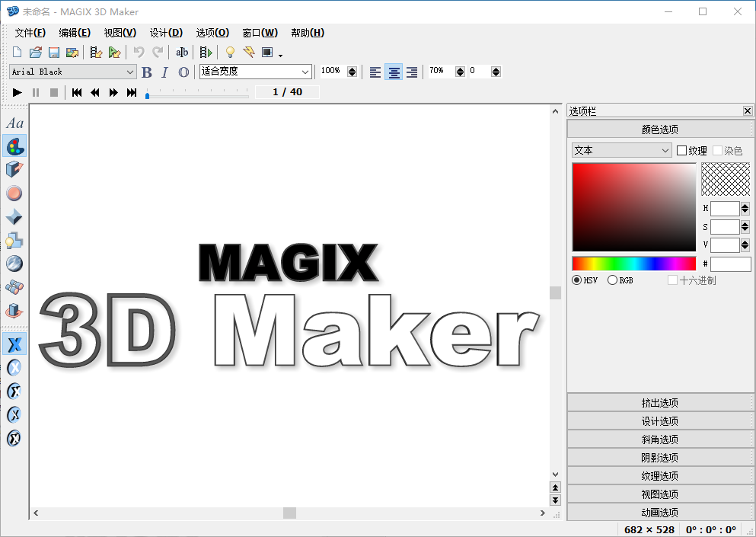Expand the 阴影选项 panel

(x=659, y=457)
